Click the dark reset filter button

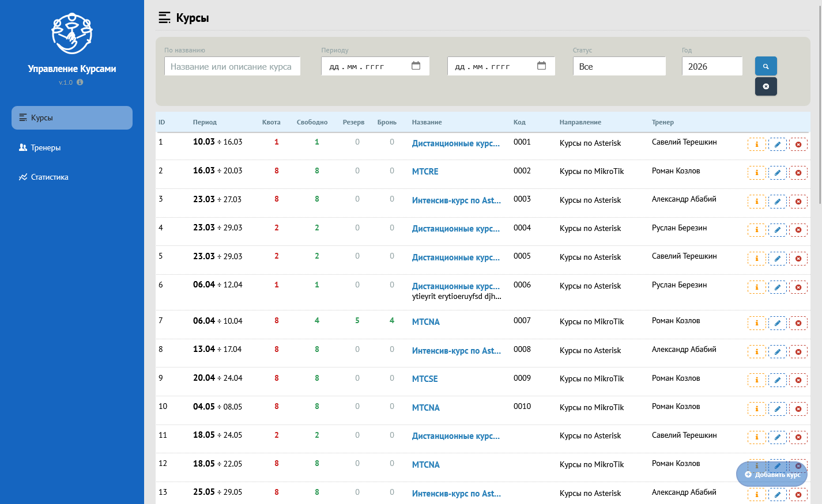[x=766, y=86]
